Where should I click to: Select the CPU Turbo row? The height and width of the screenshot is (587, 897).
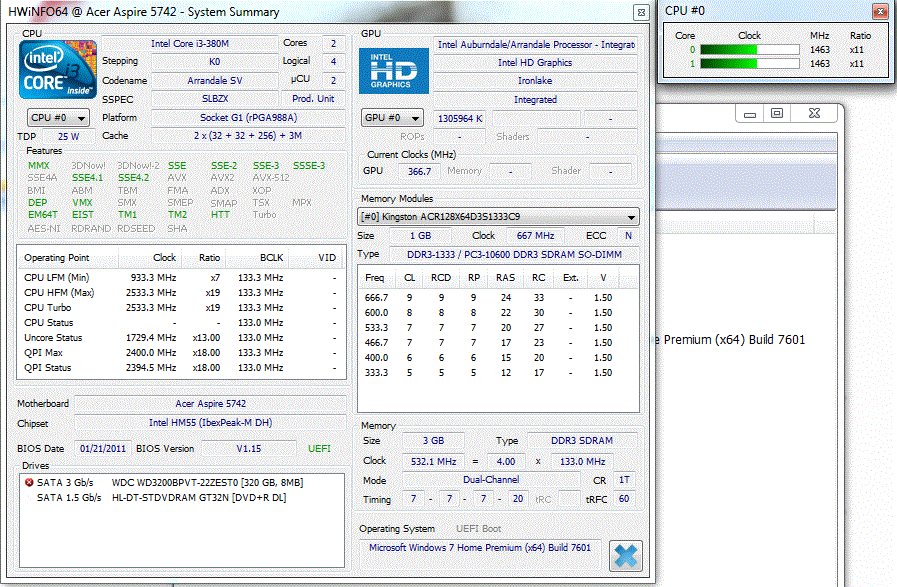(x=181, y=307)
